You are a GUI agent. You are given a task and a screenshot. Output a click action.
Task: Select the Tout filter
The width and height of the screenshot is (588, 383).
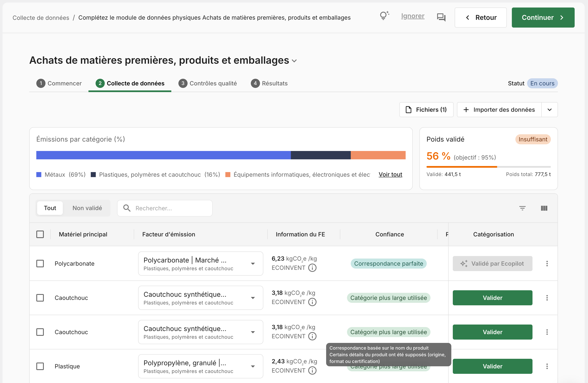click(50, 208)
